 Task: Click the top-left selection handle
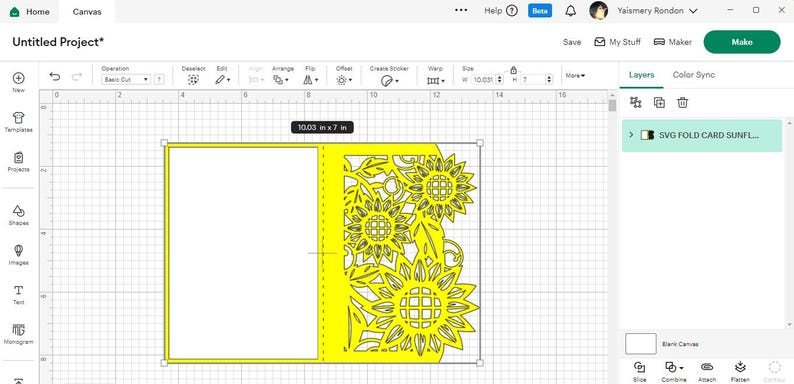[x=164, y=143]
